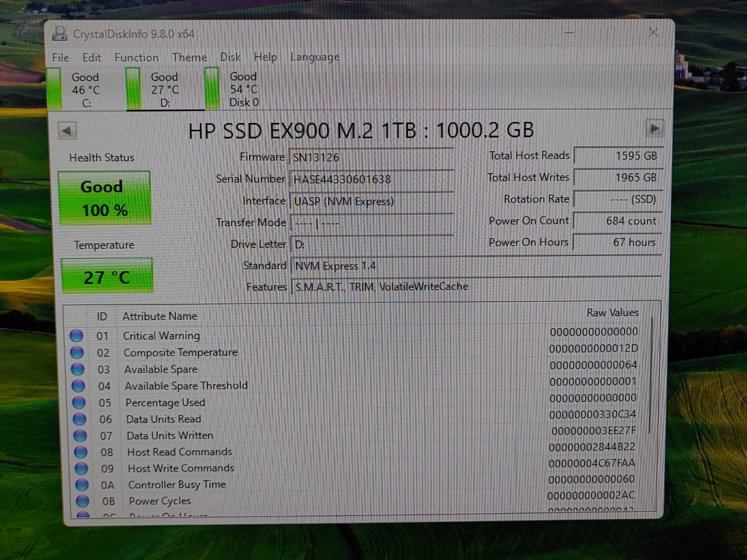This screenshot has height=560, width=747.
Task: Close the CrystalDiskInfo window
Action: pos(653,33)
